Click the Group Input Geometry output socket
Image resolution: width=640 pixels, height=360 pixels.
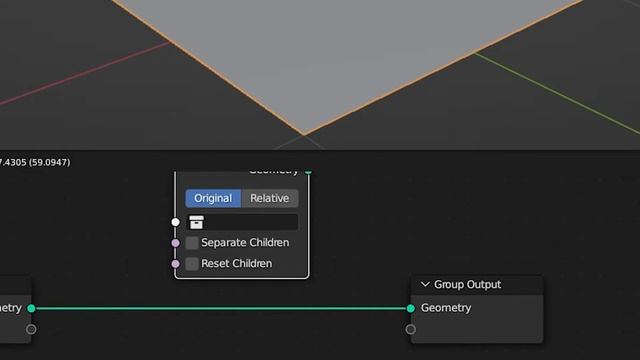(31, 308)
